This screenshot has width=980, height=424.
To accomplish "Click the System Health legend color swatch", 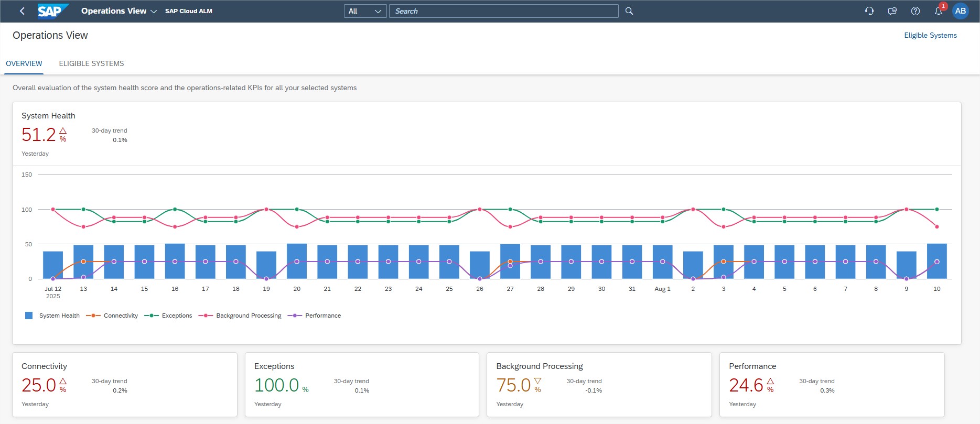I will [29, 316].
